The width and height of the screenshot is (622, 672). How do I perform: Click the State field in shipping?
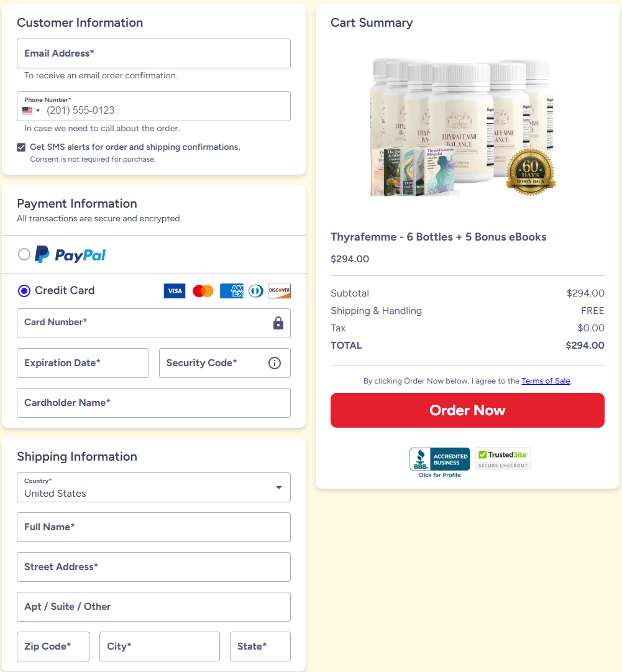260,647
